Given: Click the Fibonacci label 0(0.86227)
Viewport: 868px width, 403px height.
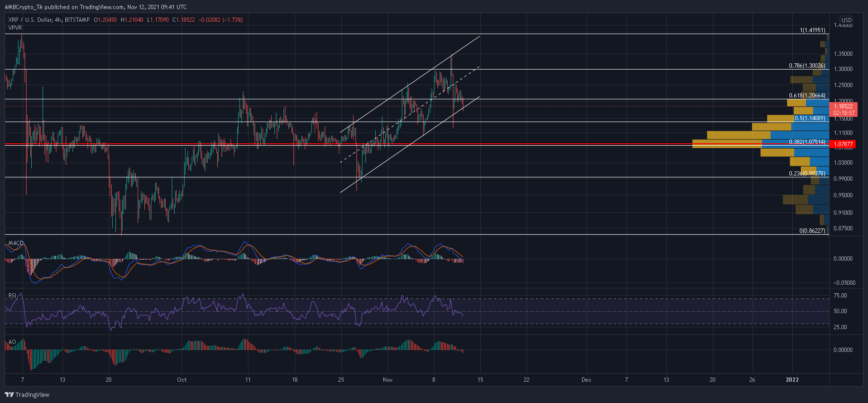Looking at the screenshot, I should (x=813, y=231).
